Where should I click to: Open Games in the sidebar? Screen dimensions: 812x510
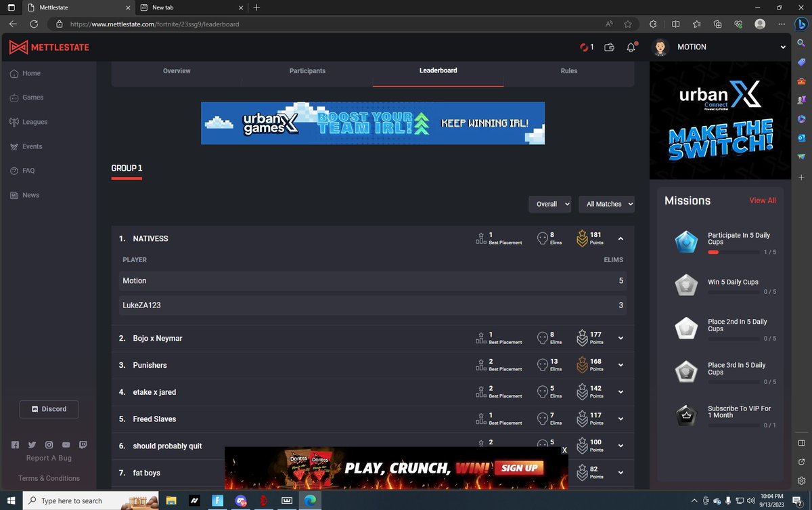[26, 98]
